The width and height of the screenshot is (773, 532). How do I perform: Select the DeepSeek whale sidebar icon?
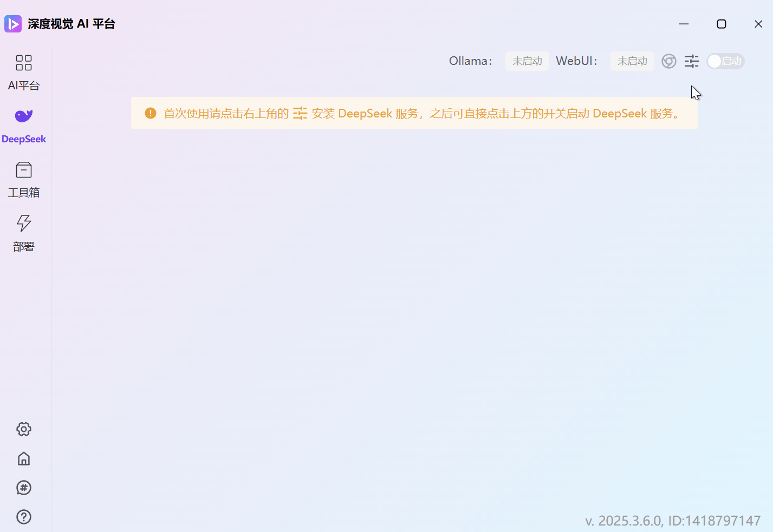click(24, 116)
